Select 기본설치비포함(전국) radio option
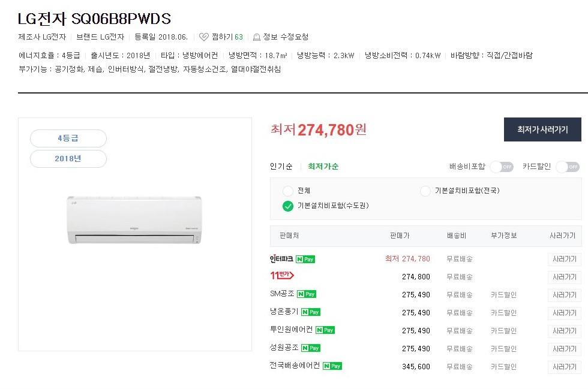The height and width of the screenshot is (389, 588). pos(425,191)
